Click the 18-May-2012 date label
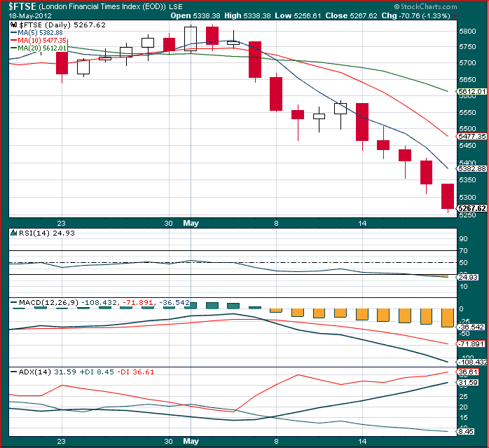Screen dimensions: 489x448 tap(30, 15)
